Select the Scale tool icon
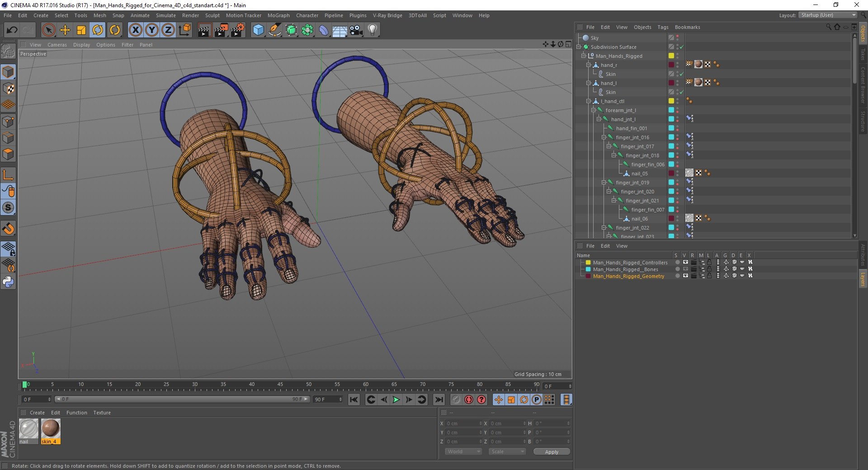The height and width of the screenshot is (470, 868). click(81, 30)
